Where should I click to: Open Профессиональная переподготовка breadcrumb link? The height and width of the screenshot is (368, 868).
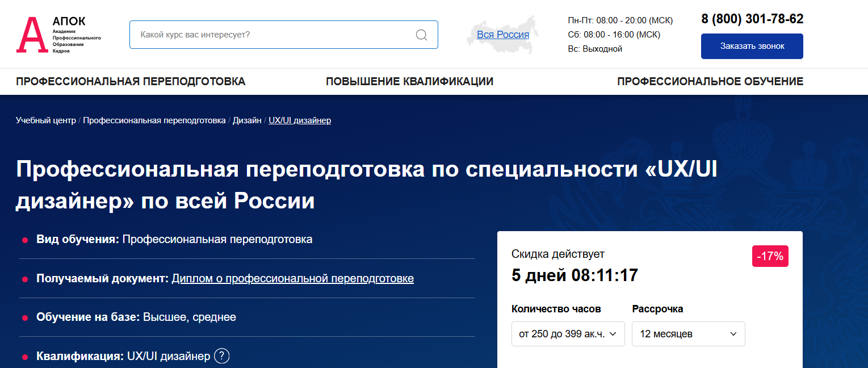(x=154, y=120)
